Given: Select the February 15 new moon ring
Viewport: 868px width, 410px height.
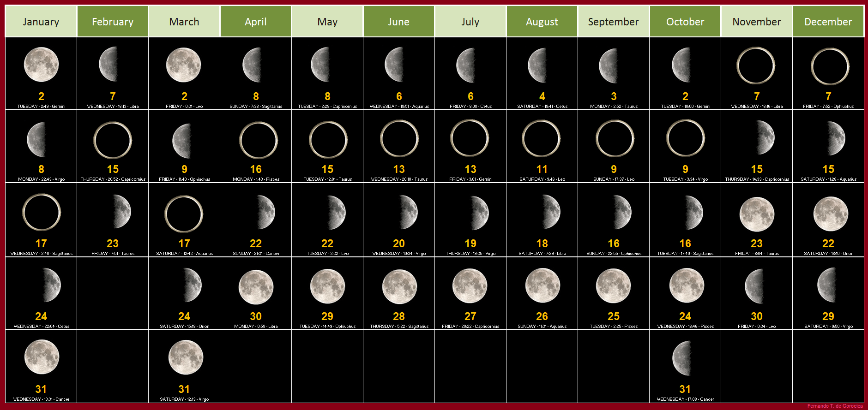Looking at the screenshot, I should click(x=113, y=140).
